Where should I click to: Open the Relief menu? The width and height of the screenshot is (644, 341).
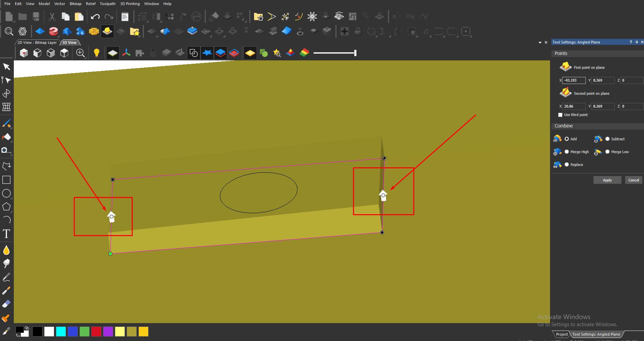pyautogui.click(x=91, y=4)
